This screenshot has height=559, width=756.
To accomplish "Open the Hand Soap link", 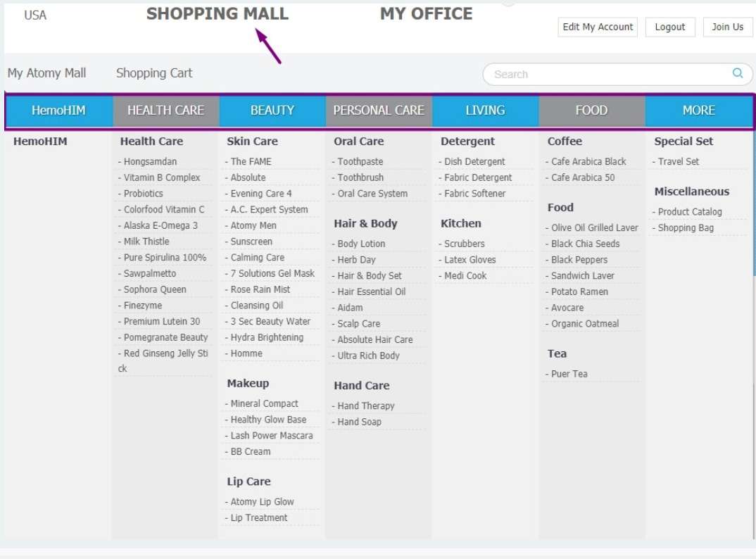I will (359, 422).
